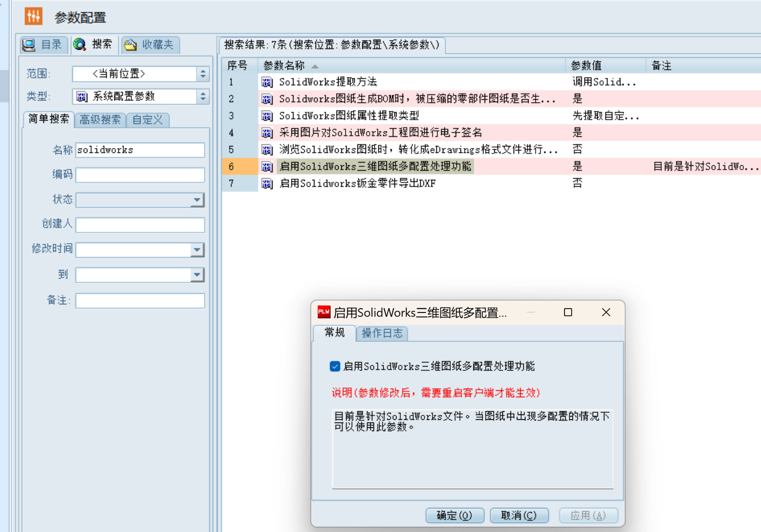Expand the 到 end-date dropdown
Viewport: 761px width, 532px height.
pos(197,275)
